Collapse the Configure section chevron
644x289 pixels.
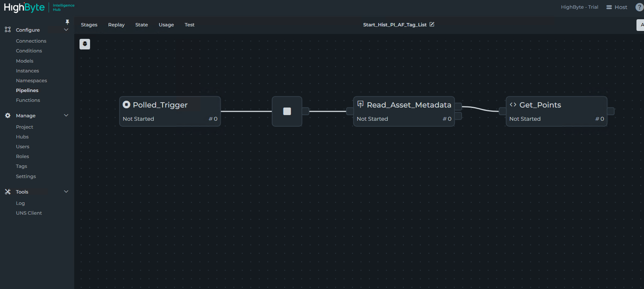tap(66, 30)
